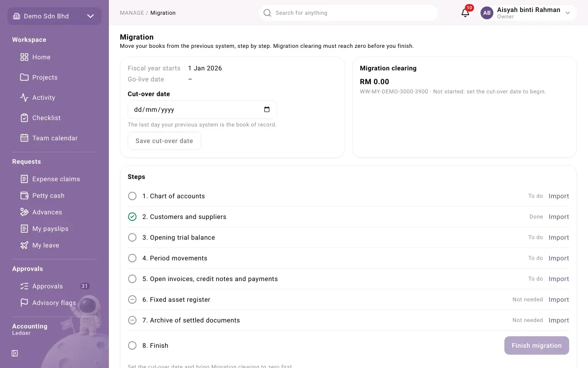Click the Advisory flags flag icon
Image resolution: width=588 pixels, height=368 pixels.
(24, 303)
